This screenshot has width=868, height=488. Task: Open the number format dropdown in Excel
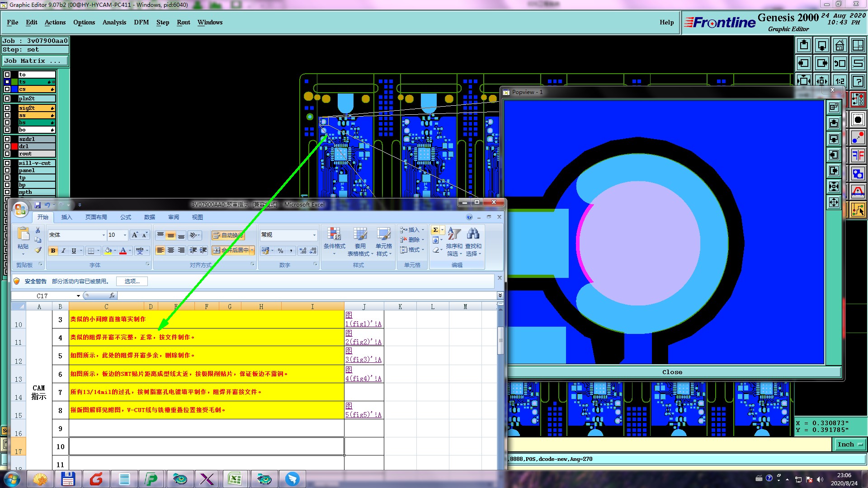point(314,235)
